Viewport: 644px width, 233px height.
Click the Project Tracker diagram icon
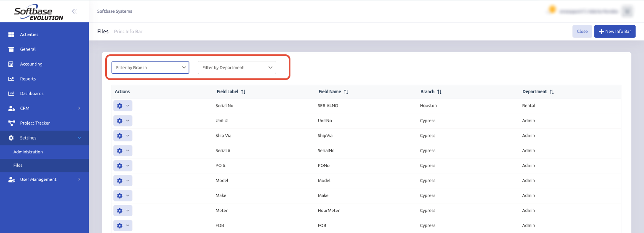tap(12, 123)
